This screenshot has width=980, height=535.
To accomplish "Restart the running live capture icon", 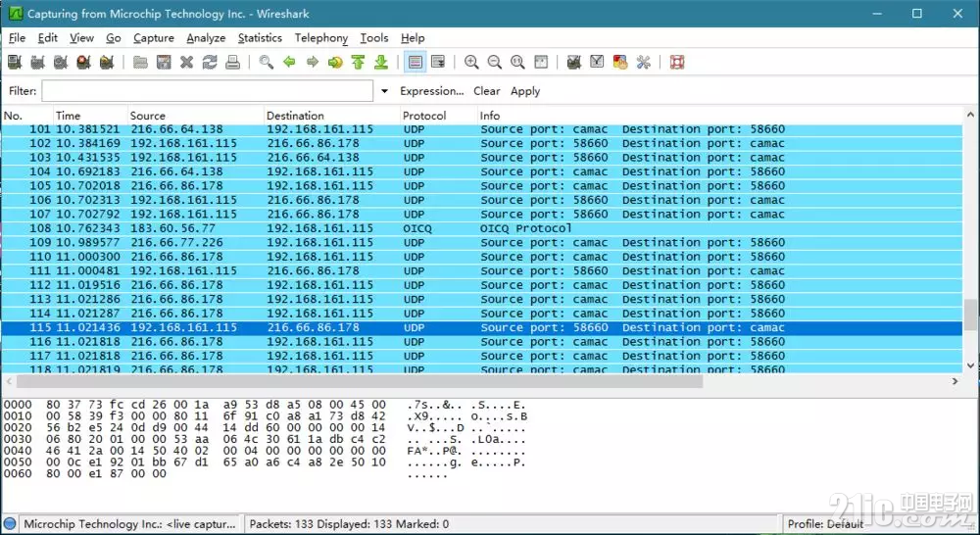I will coord(107,62).
